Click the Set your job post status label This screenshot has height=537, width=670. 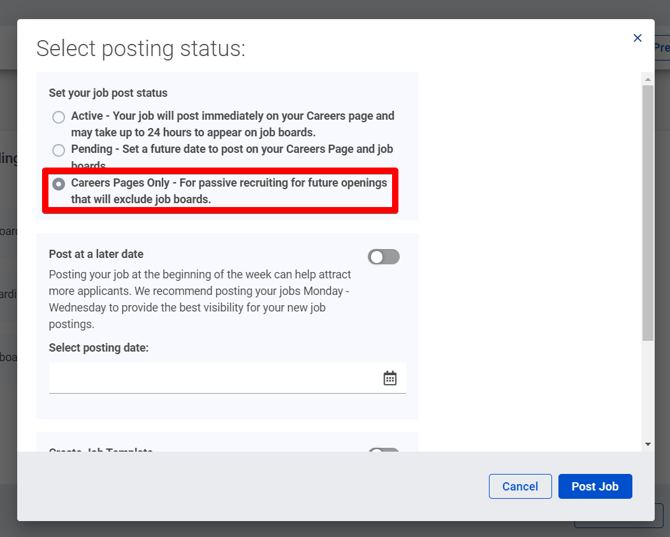108,93
